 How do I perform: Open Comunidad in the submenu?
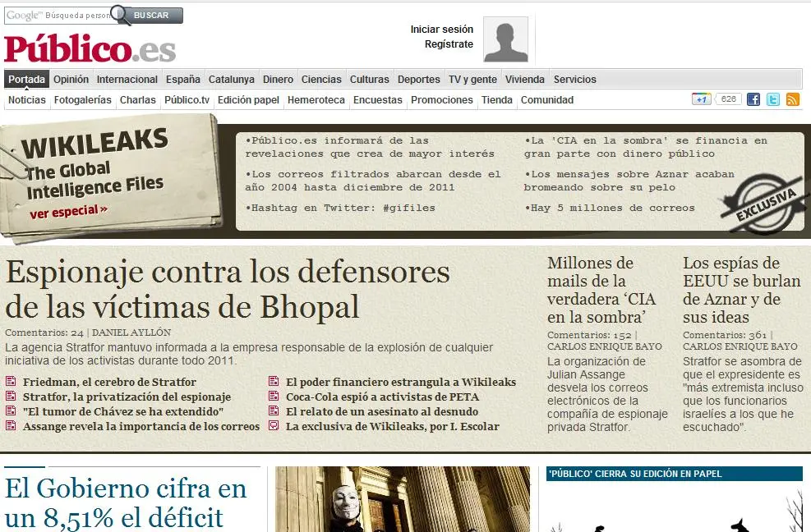pyautogui.click(x=546, y=100)
